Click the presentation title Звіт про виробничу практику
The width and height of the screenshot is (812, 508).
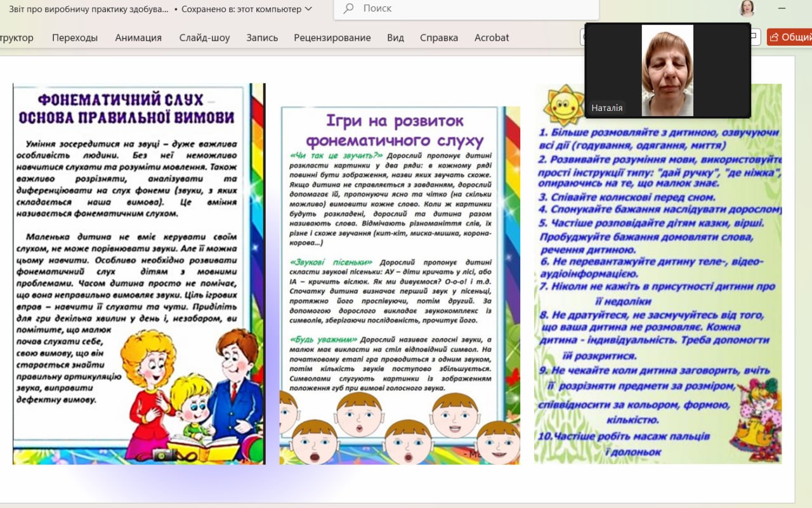coord(89,9)
